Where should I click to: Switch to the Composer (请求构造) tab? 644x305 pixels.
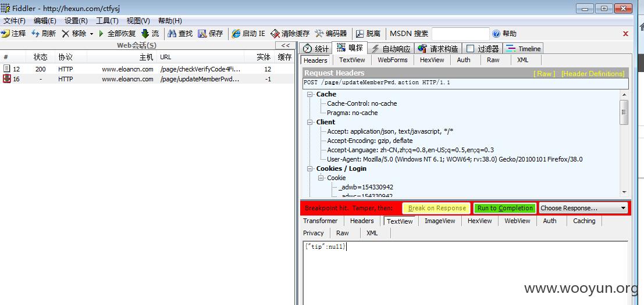coord(438,49)
